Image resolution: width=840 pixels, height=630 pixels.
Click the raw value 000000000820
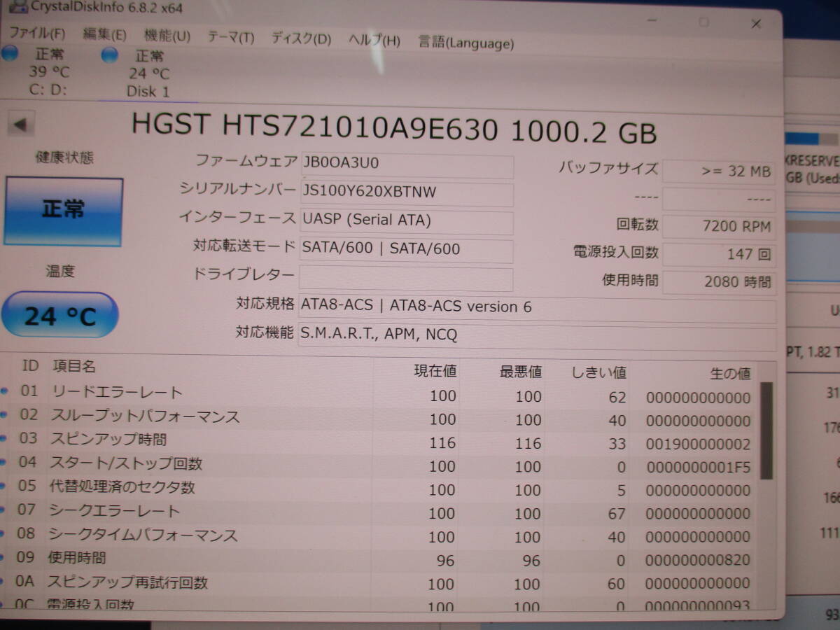tap(698, 561)
